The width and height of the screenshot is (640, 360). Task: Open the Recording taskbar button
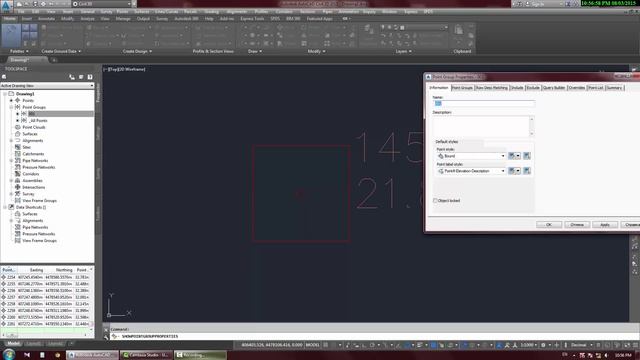pos(200,355)
